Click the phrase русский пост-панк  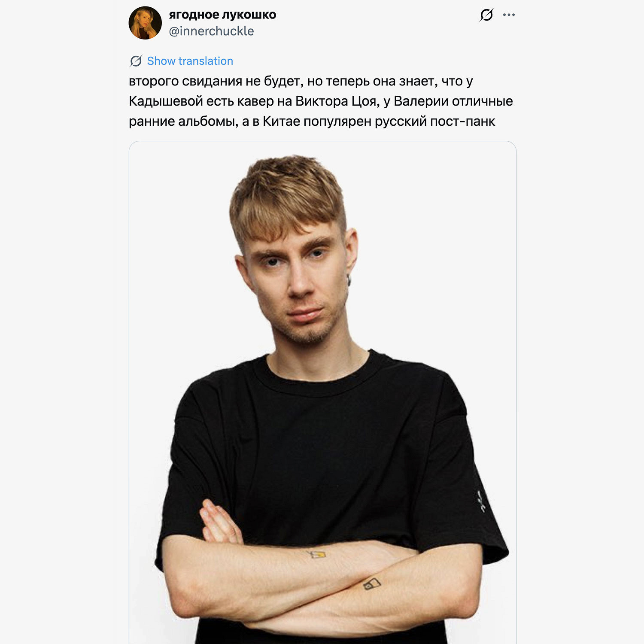[434, 121]
